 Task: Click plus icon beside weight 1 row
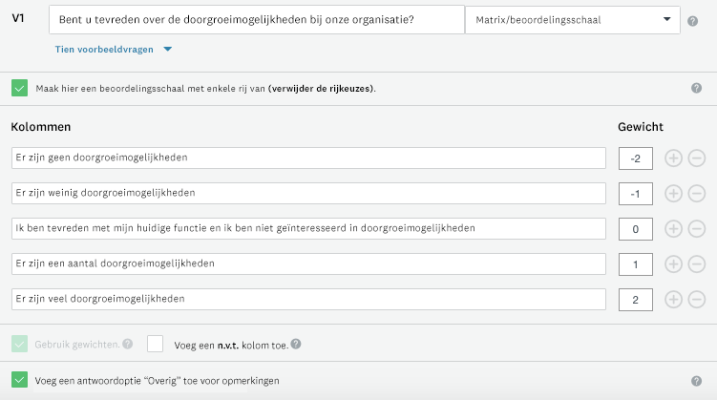[x=673, y=264]
